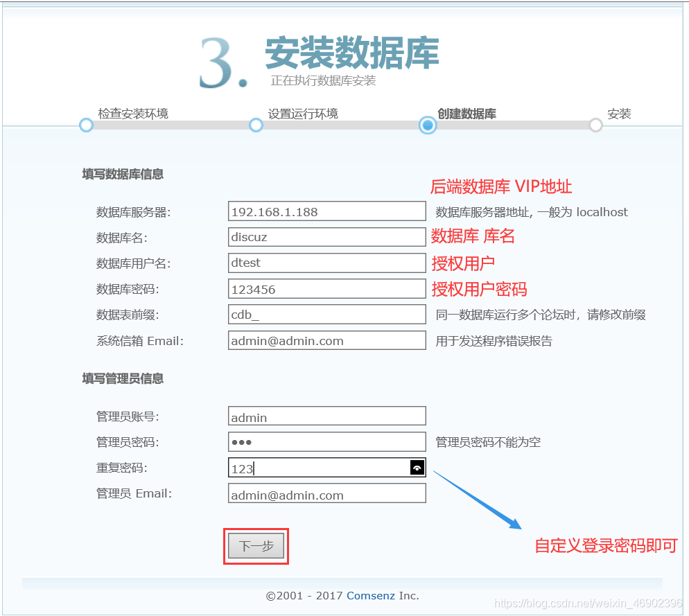The height and width of the screenshot is (616, 689).
Task: Click the 安装 final step circle
Action: [x=595, y=125]
